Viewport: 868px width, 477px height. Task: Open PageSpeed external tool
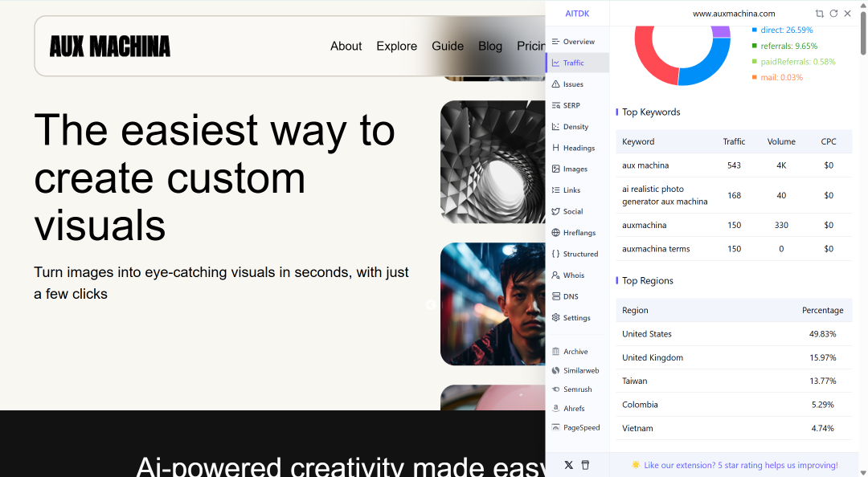click(577, 428)
